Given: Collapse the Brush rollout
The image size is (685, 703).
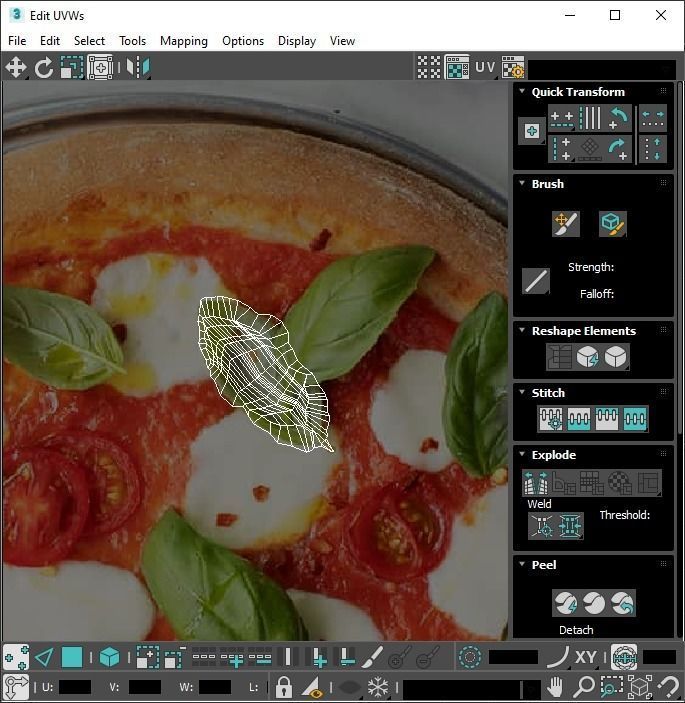Looking at the screenshot, I should pos(522,183).
